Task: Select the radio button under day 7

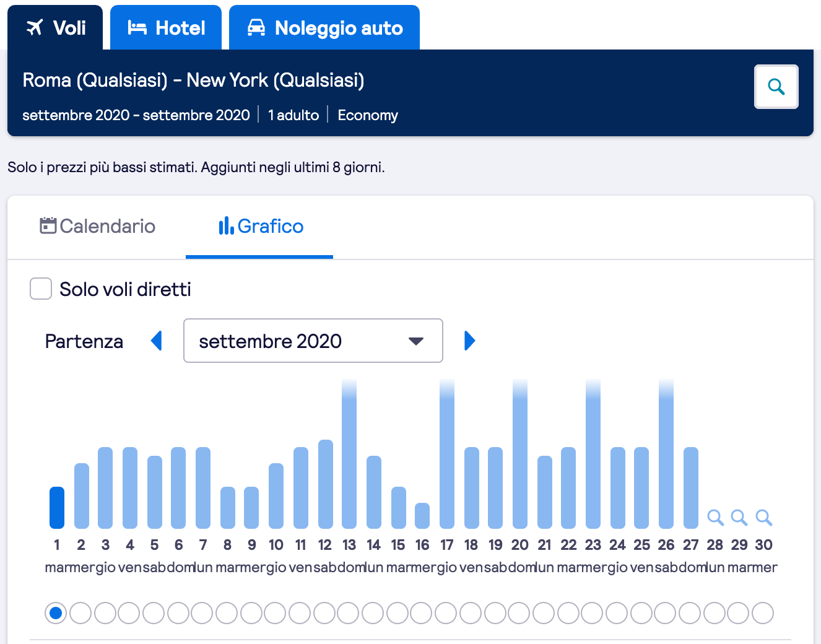Action: point(202,613)
